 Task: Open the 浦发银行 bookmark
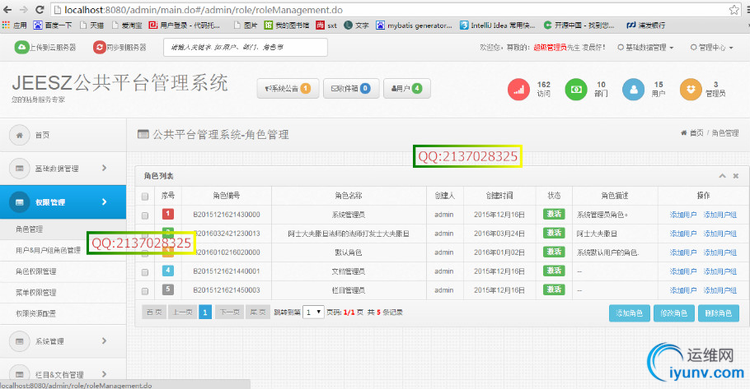coord(646,25)
